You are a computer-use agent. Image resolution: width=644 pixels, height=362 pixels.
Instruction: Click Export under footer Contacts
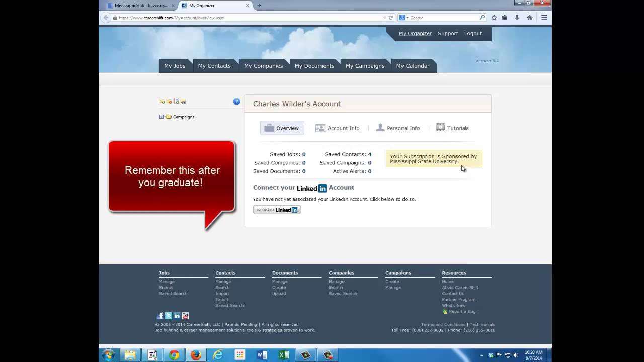(222, 300)
